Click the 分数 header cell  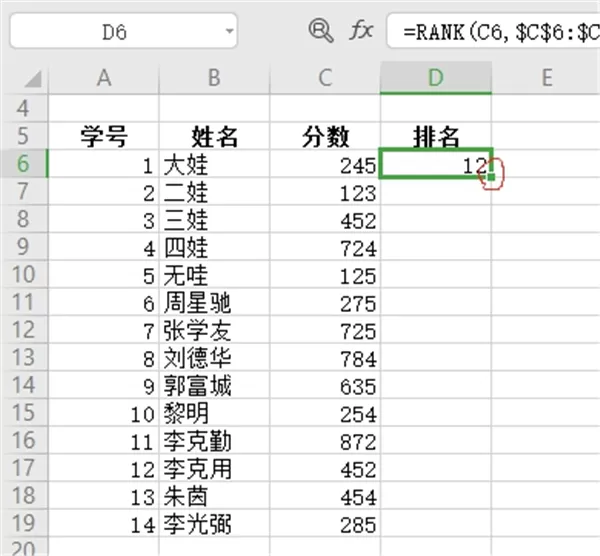coord(325,136)
